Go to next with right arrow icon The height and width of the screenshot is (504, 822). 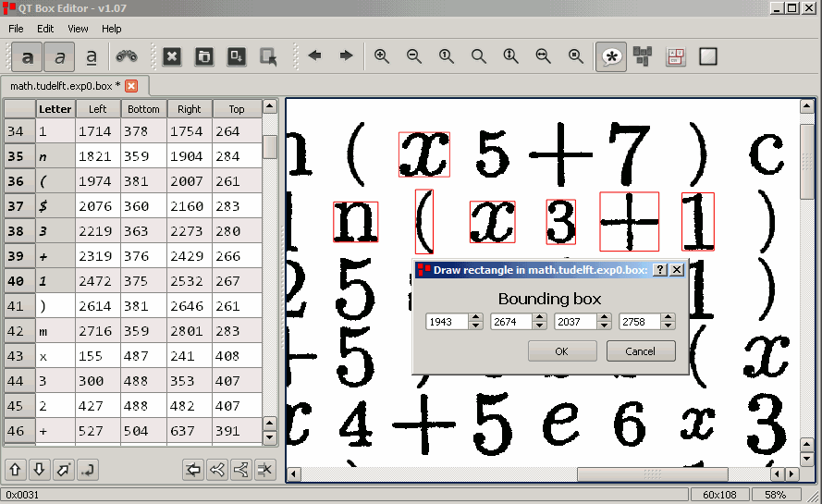pos(346,55)
